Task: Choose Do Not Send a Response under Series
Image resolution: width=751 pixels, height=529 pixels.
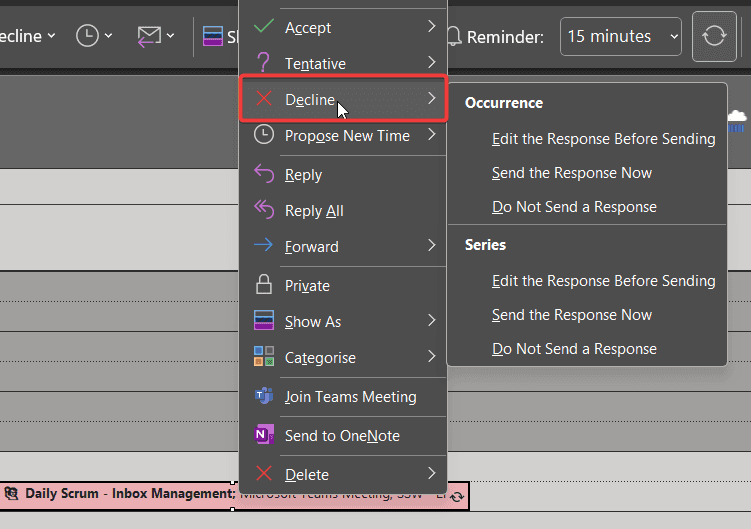Action: (574, 349)
